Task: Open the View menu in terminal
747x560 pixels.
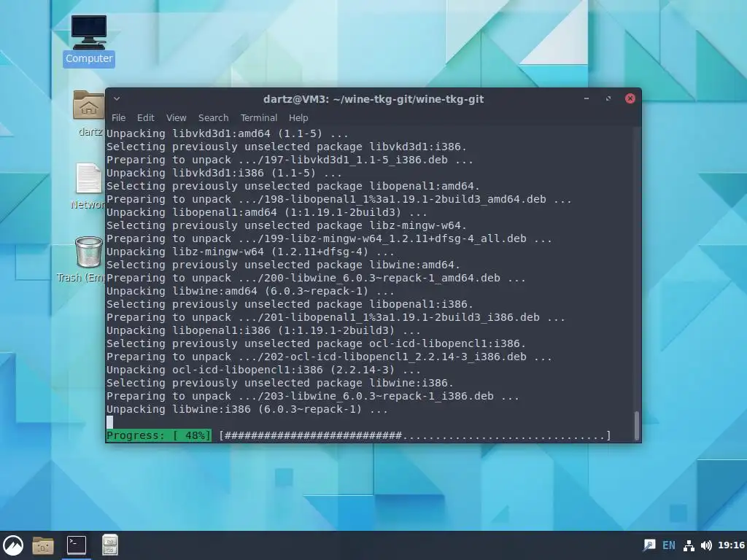Action: click(177, 117)
